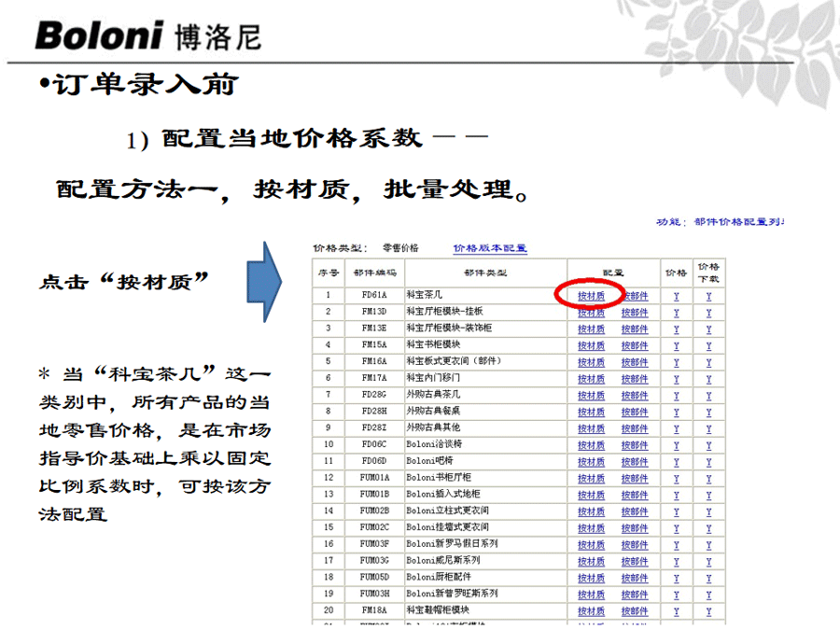Click 按部件 for 科宝书柜模块

(635, 345)
